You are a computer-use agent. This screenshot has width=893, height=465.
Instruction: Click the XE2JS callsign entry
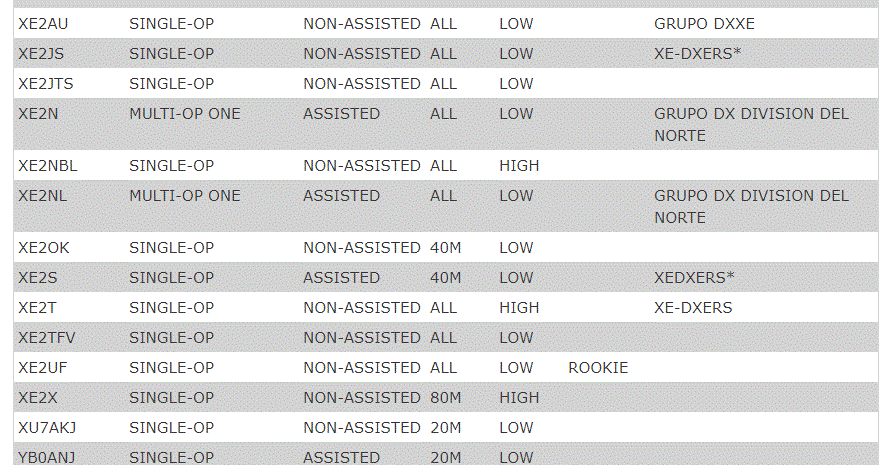coord(41,54)
